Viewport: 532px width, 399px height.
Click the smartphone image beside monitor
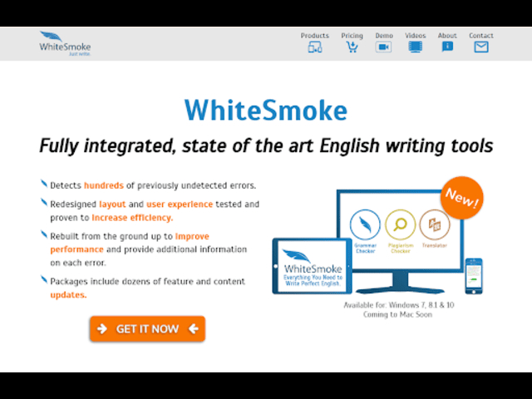point(473,277)
